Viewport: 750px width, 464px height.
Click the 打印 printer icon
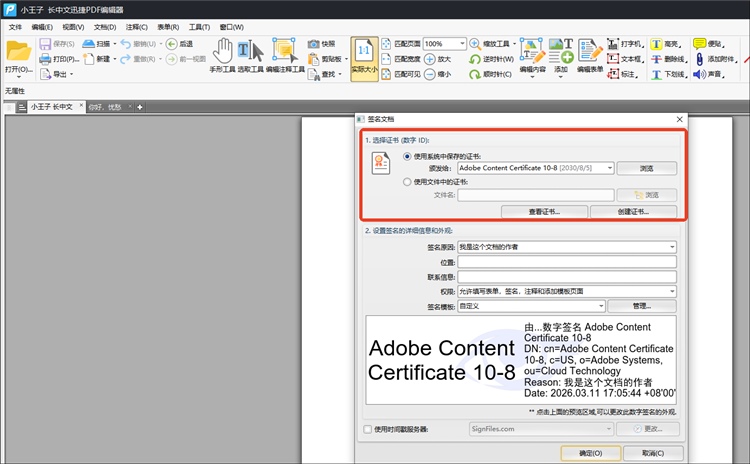click(x=45, y=59)
